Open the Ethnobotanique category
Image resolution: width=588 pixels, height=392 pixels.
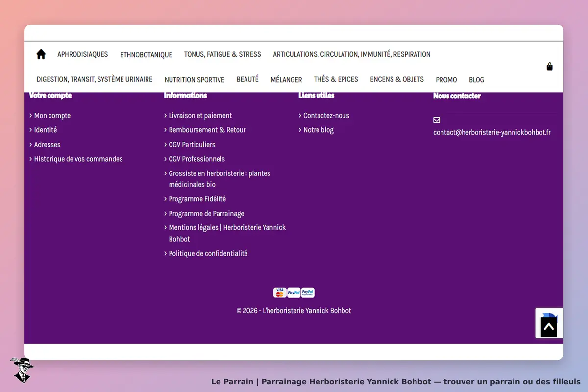click(146, 55)
